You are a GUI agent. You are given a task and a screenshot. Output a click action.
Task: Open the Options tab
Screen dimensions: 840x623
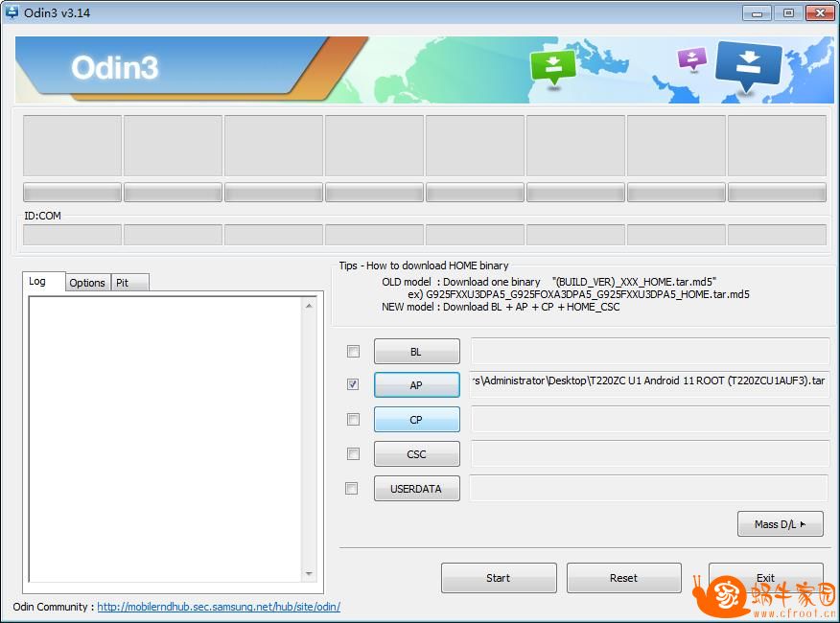[x=87, y=283]
